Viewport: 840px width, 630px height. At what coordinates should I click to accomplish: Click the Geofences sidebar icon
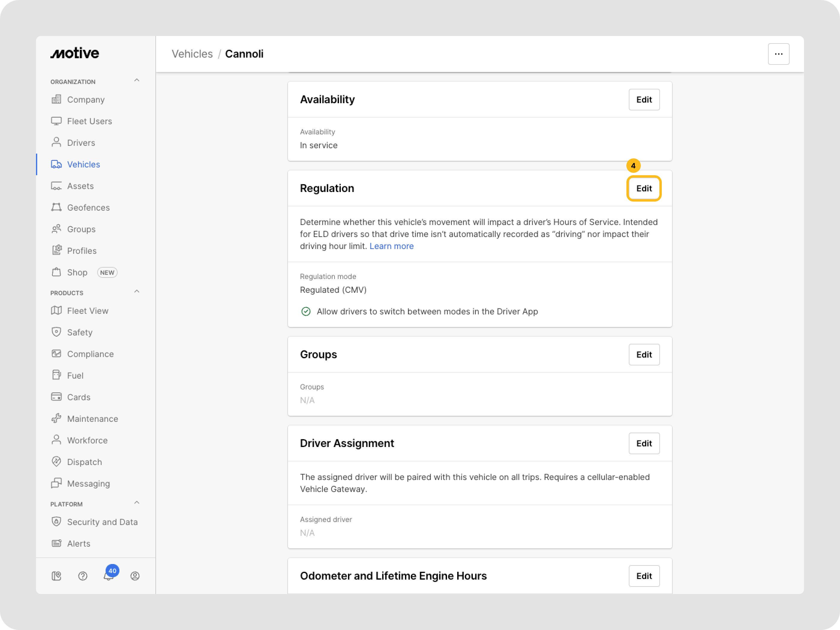(x=56, y=207)
